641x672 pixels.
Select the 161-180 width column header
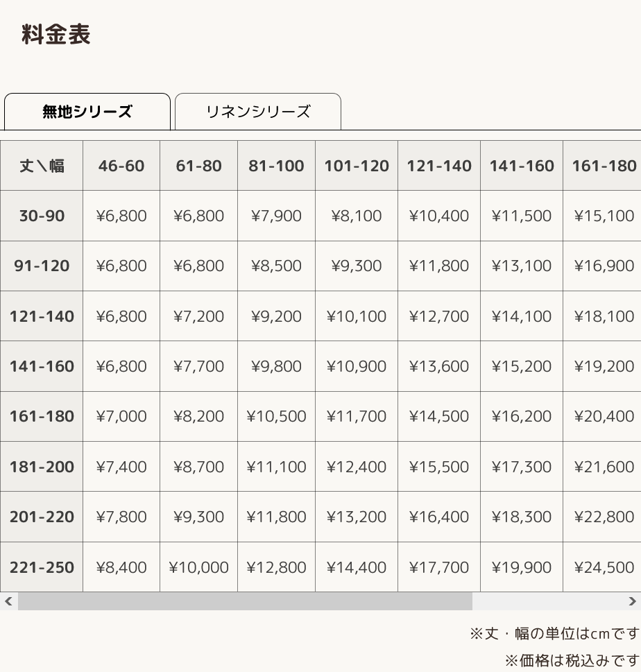tap(602, 166)
